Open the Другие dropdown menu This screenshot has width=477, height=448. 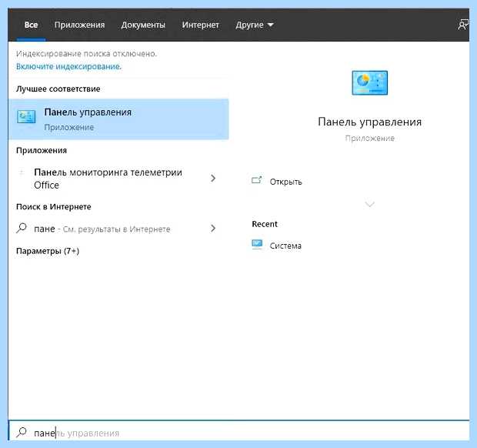255,25
